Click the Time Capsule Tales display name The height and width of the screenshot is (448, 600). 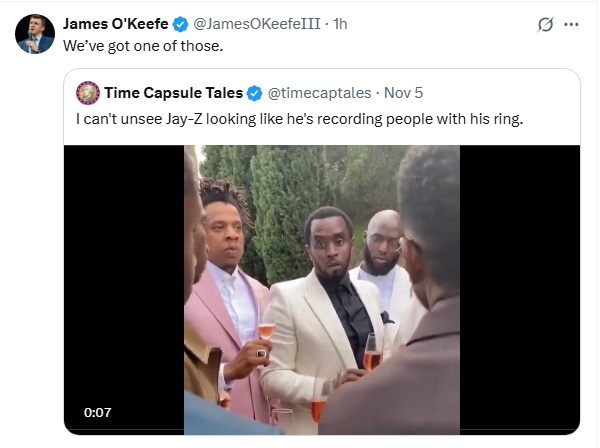tap(174, 93)
